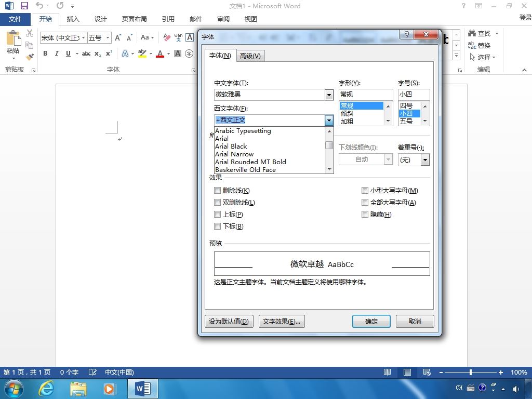532x399 pixels.
Task: Click the font dialog help ? button
Action: click(406, 34)
